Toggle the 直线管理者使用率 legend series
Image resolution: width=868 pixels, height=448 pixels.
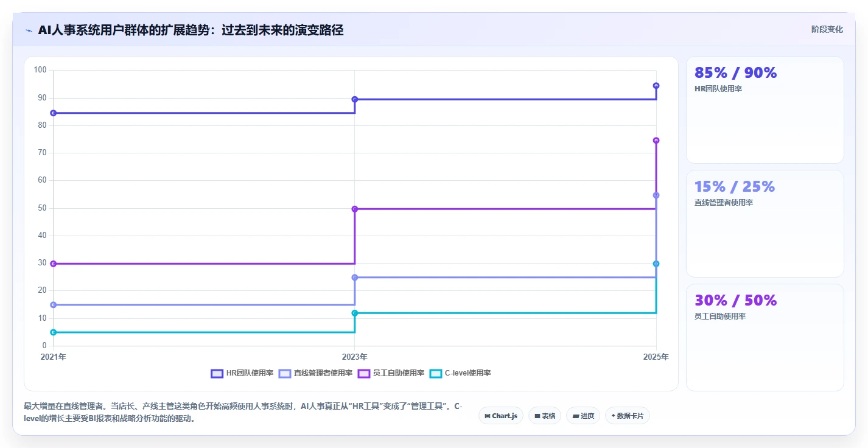coord(315,373)
